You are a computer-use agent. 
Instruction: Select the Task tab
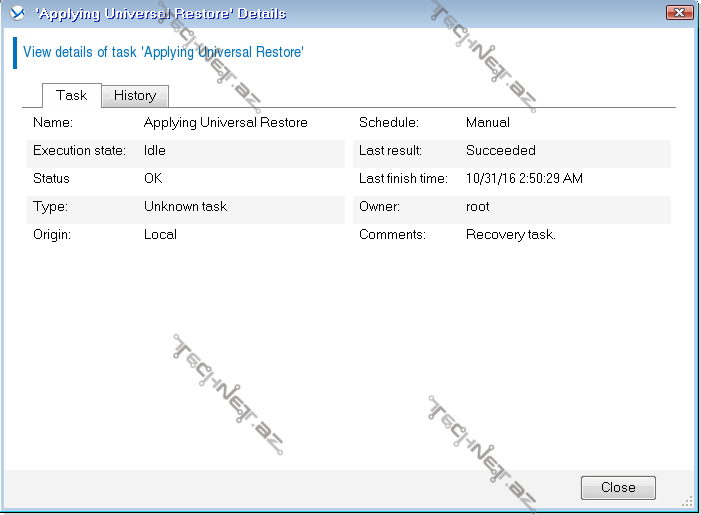coord(72,96)
